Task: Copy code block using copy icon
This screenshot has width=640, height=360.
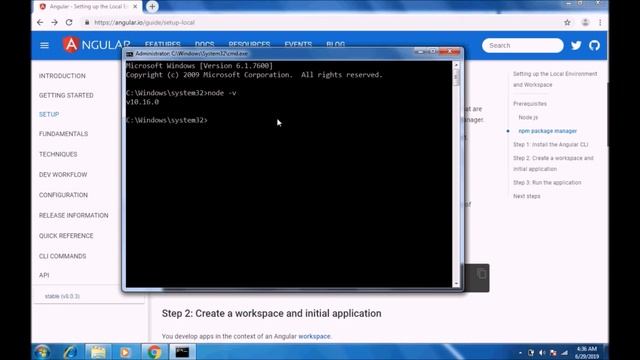Action: (x=482, y=274)
